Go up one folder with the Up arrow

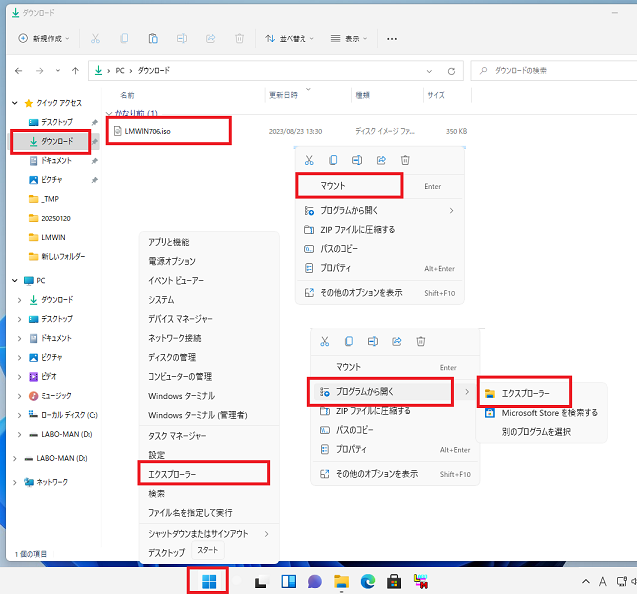point(75,71)
